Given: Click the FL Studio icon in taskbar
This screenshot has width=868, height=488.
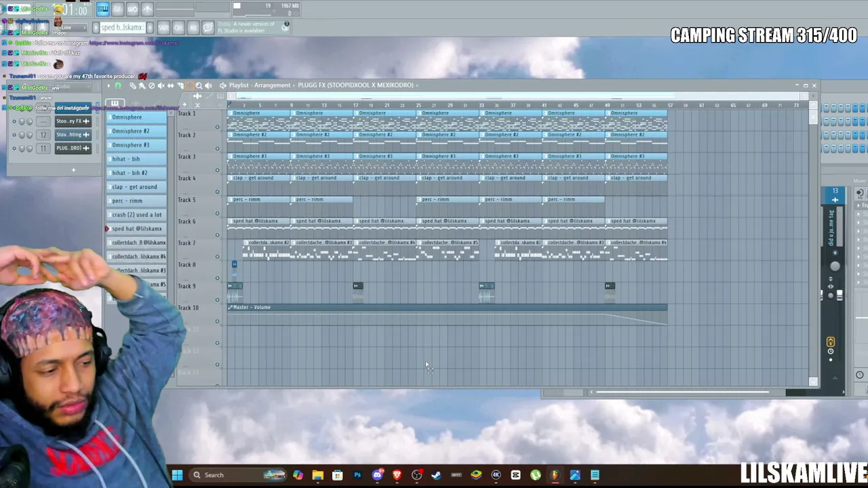Looking at the screenshot, I should (555, 475).
